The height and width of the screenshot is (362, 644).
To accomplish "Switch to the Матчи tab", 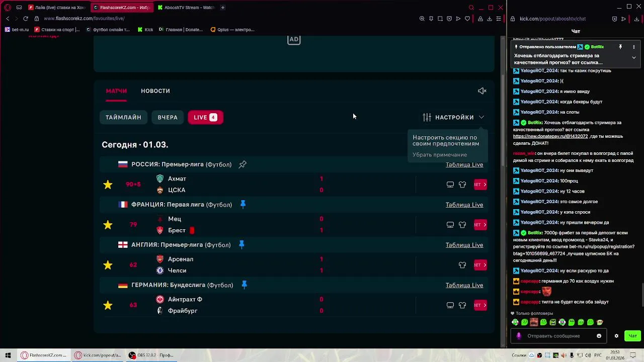I will [116, 91].
